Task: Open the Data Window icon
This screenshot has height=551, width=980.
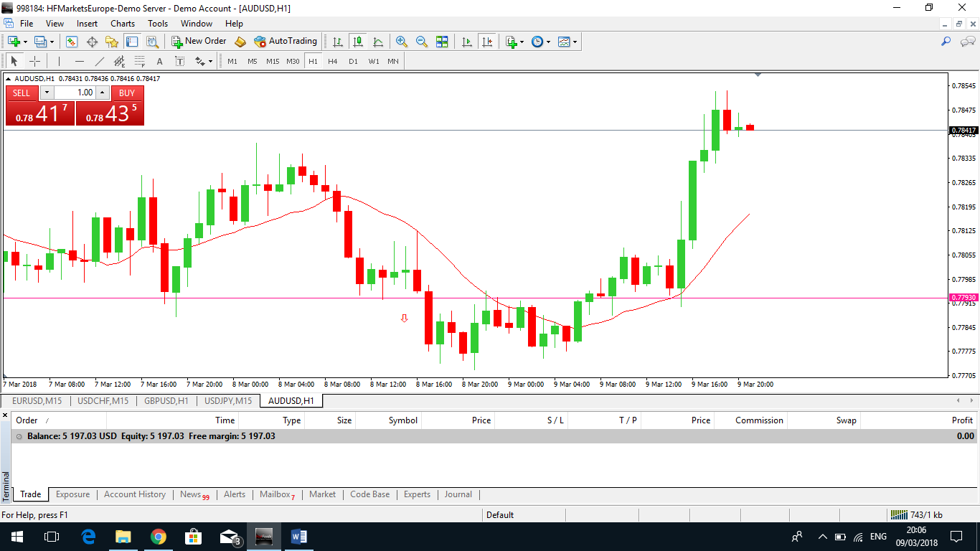Action: pyautogui.click(x=92, y=42)
